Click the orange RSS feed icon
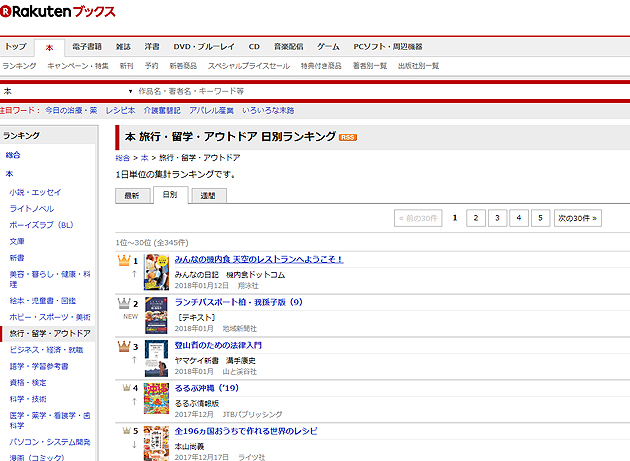 [x=348, y=137]
